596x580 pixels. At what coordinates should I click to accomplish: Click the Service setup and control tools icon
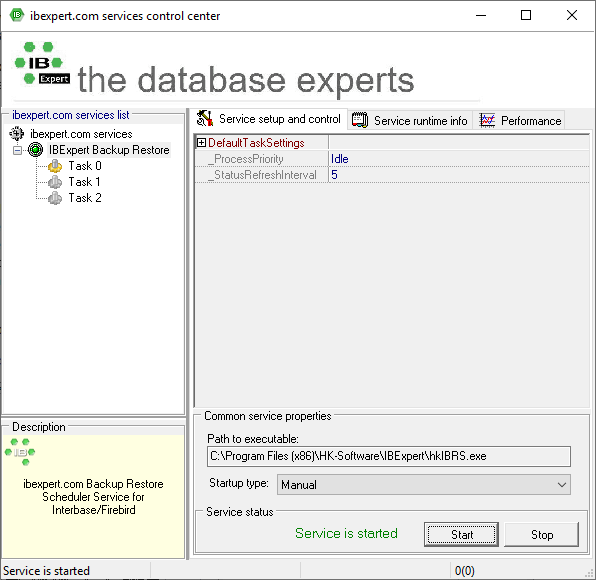[x=204, y=119]
